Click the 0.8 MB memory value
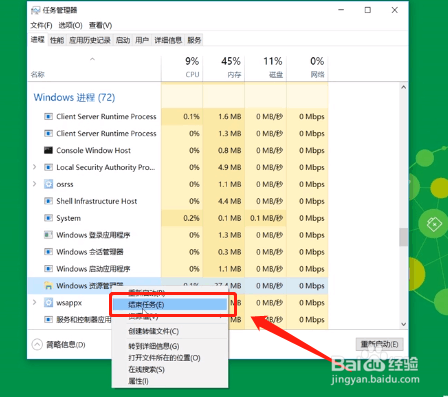 point(230,150)
